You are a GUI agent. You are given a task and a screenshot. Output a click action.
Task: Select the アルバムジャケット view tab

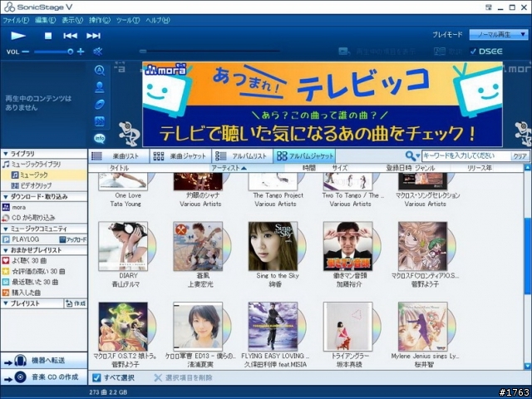304,156
